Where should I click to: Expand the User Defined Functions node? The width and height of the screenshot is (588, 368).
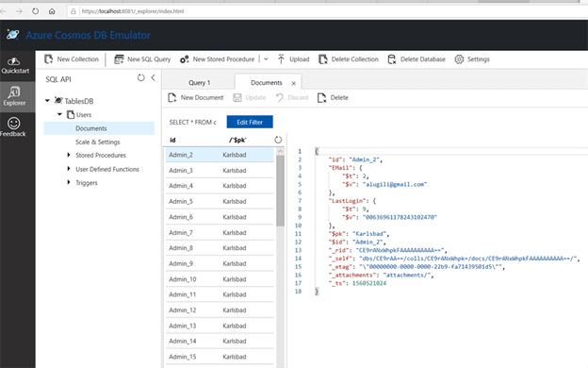69,169
